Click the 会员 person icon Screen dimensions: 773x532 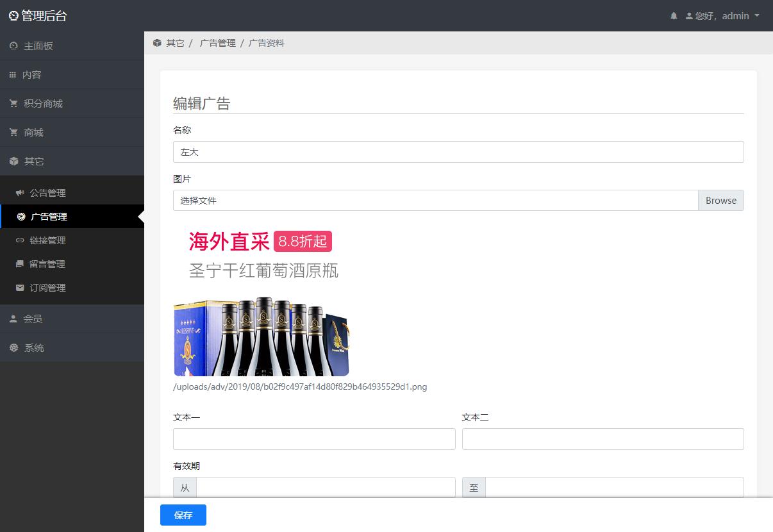[13, 319]
